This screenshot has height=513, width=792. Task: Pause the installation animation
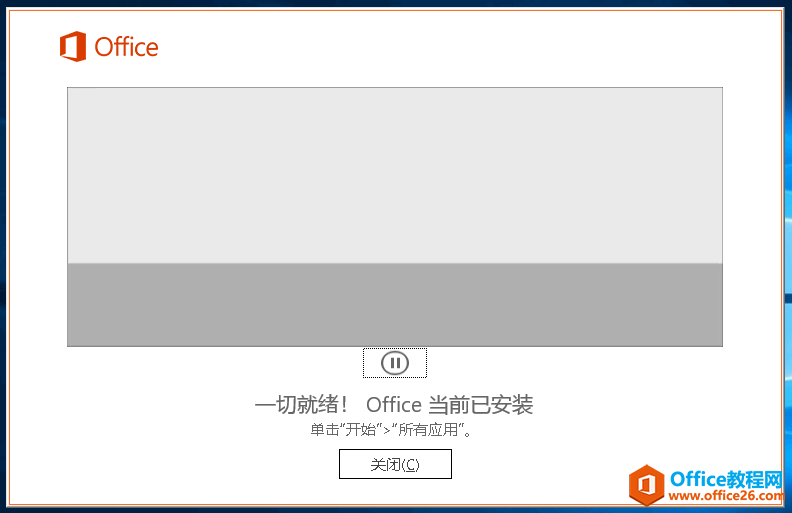point(395,363)
